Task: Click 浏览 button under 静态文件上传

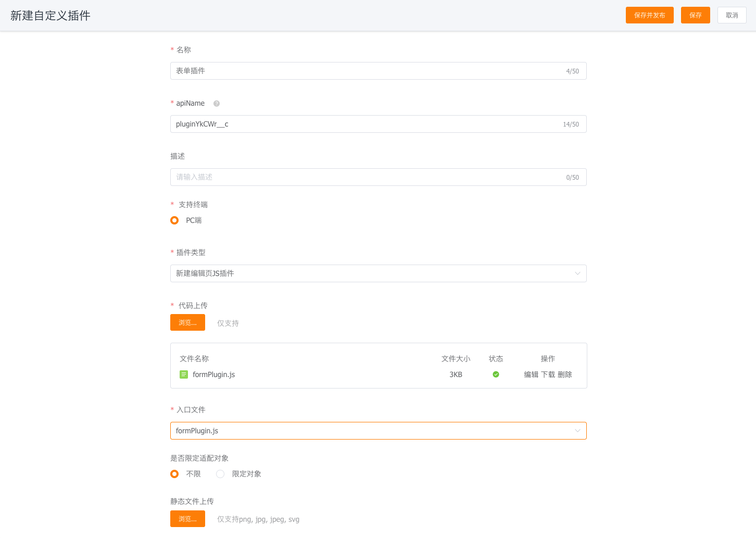Action: tap(187, 519)
